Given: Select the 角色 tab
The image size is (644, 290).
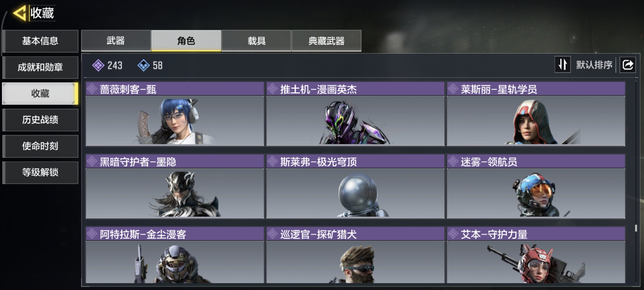Looking at the screenshot, I should click(186, 41).
